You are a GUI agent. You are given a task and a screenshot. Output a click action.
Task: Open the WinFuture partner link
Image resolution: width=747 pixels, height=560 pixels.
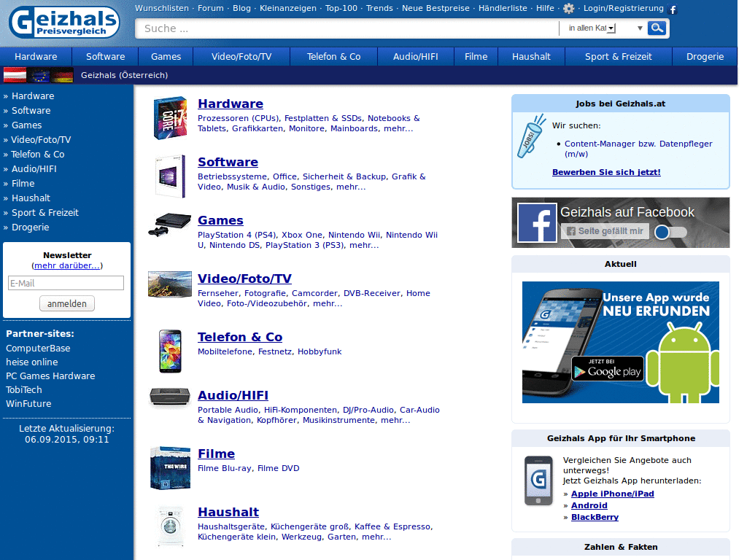pos(28,403)
